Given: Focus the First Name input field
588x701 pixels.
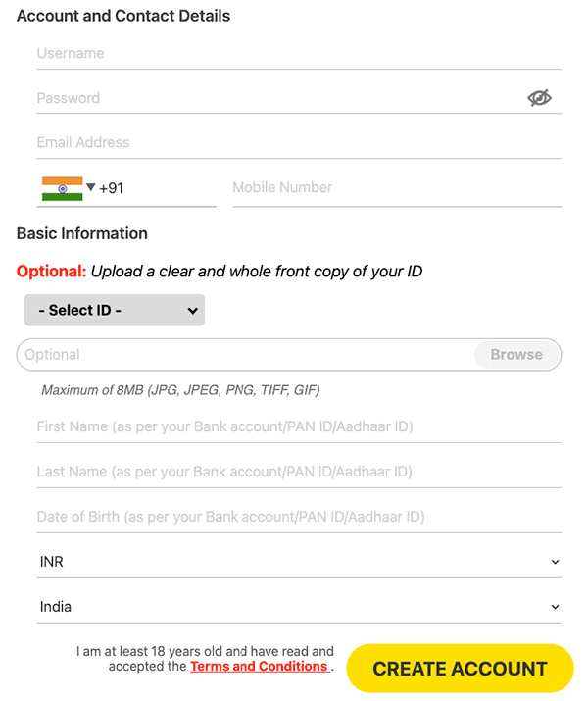Looking at the screenshot, I should (x=294, y=427).
